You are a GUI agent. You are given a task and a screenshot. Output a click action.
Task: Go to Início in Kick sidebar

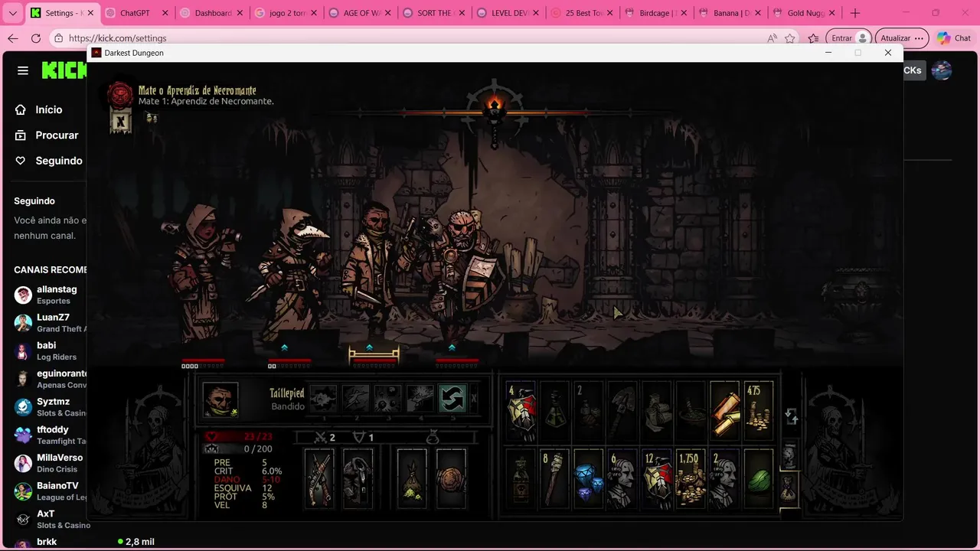click(39, 109)
